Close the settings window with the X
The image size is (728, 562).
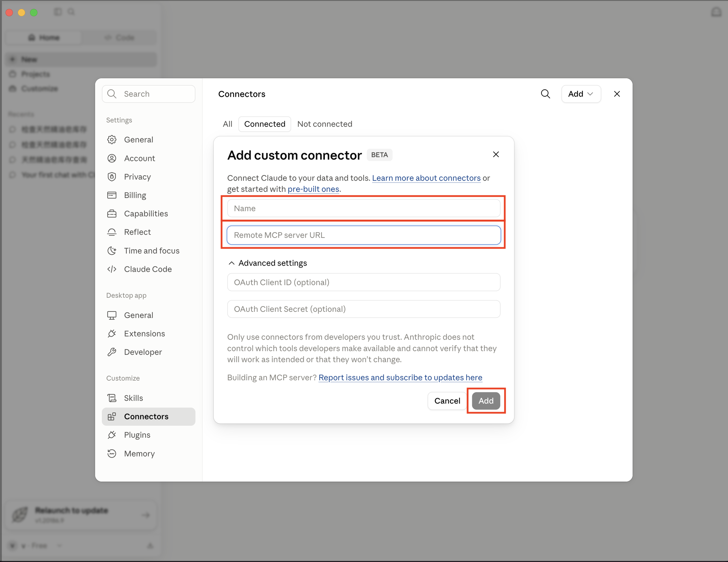pyautogui.click(x=617, y=94)
